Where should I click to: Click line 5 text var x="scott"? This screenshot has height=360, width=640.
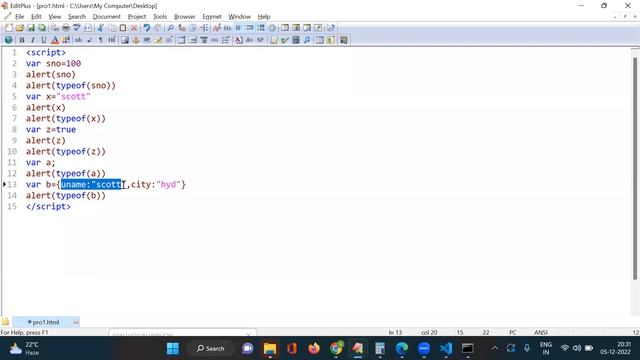pos(58,96)
